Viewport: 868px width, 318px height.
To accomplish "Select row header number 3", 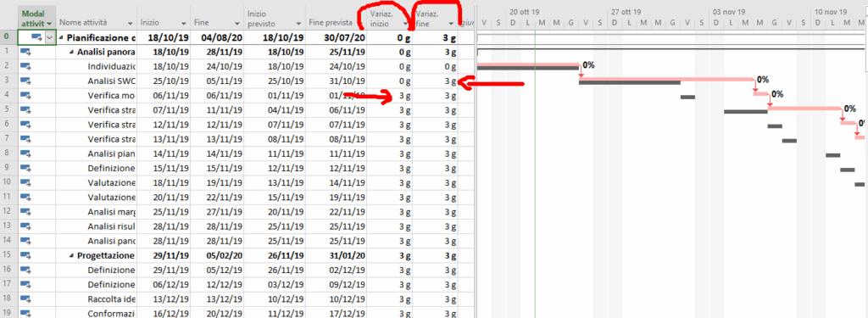I will (8, 81).
